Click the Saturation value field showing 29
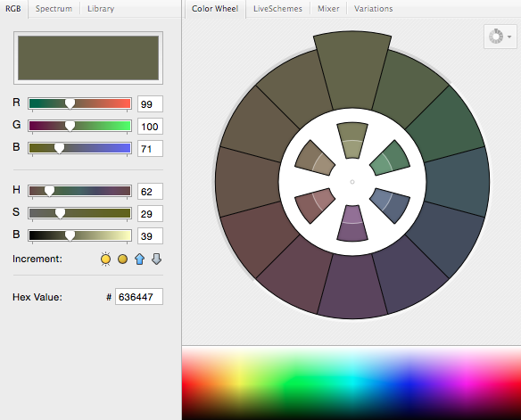The height and width of the screenshot is (420, 521). 150,213
